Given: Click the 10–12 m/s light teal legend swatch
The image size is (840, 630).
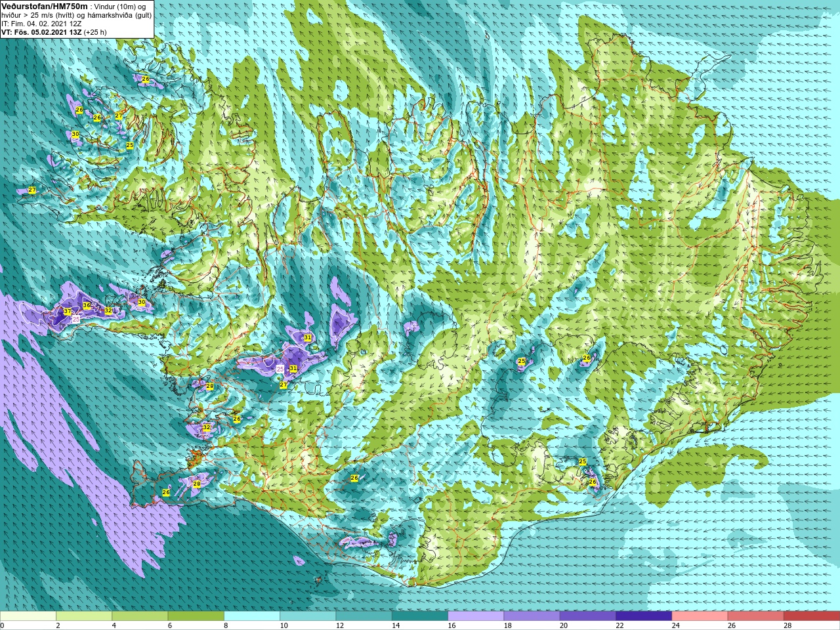Looking at the screenshot, I should (x=308, y=616).
